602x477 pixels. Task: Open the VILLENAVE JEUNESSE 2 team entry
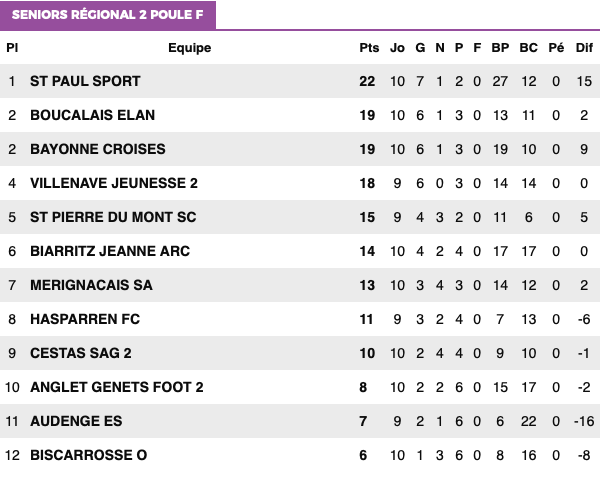pos(114,183)
